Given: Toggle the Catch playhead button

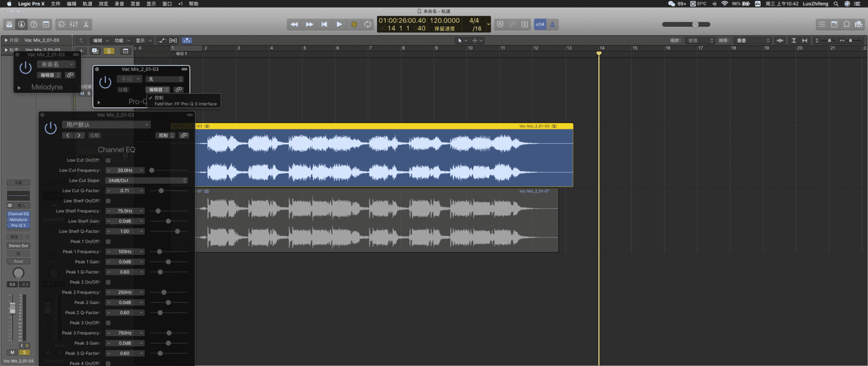Looking at the screenshot, I should point(187,40).
